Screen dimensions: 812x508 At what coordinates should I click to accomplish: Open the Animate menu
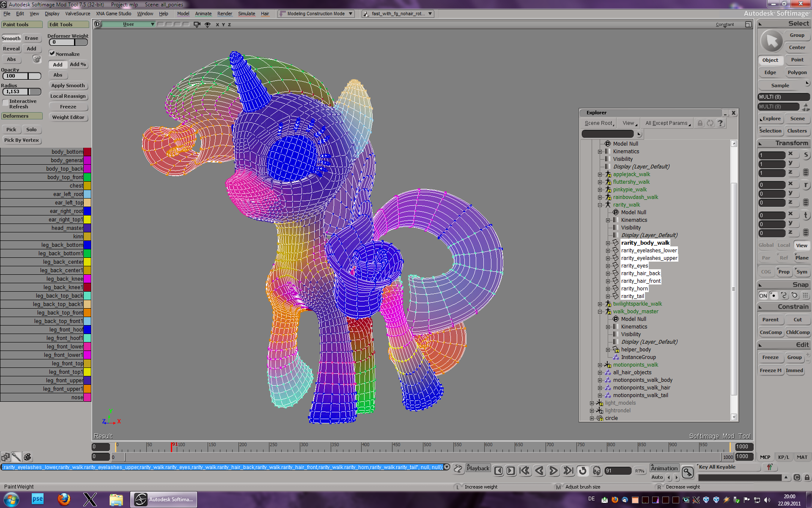pos(203,14)
